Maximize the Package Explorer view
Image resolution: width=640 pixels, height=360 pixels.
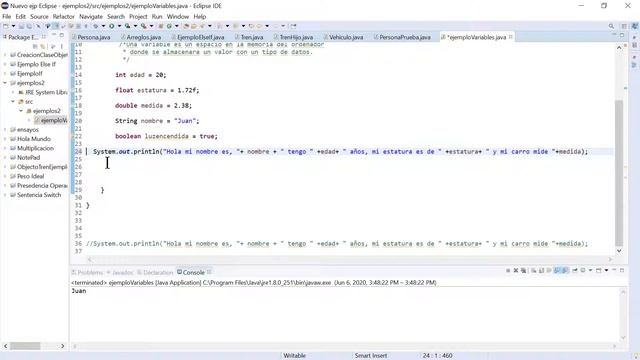(62, 36)
